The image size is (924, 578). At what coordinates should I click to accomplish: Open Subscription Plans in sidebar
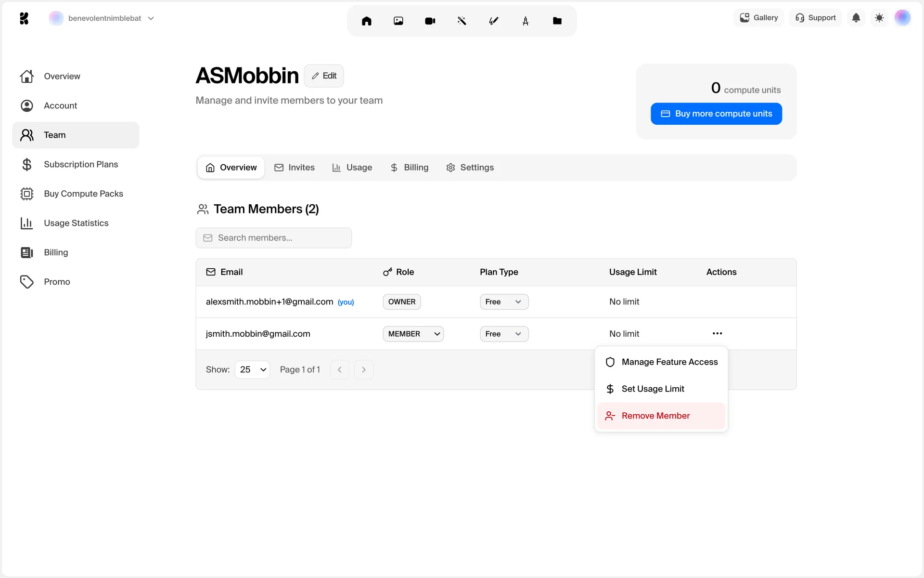click(x=80, y=164)
